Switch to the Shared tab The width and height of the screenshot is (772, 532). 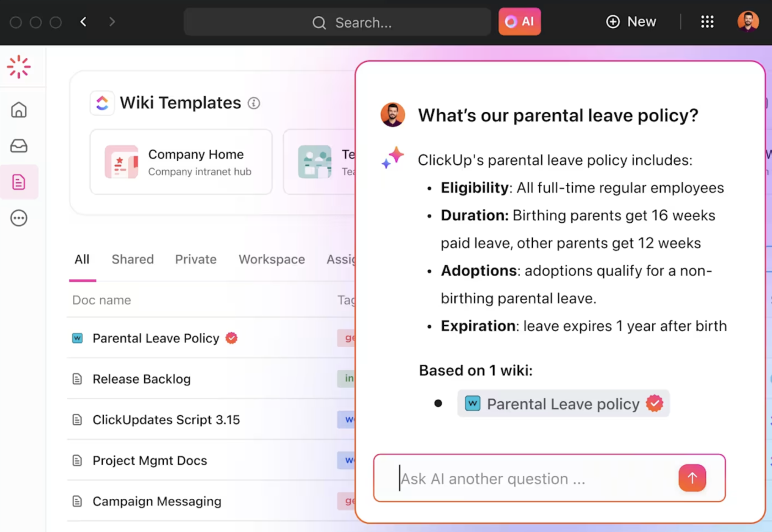tap(132, 259)
